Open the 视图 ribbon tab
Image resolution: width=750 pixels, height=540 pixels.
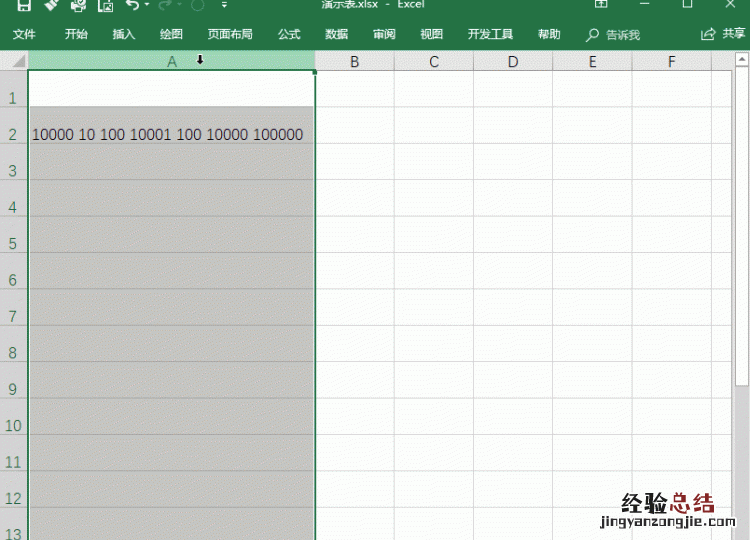coord(431,34)
